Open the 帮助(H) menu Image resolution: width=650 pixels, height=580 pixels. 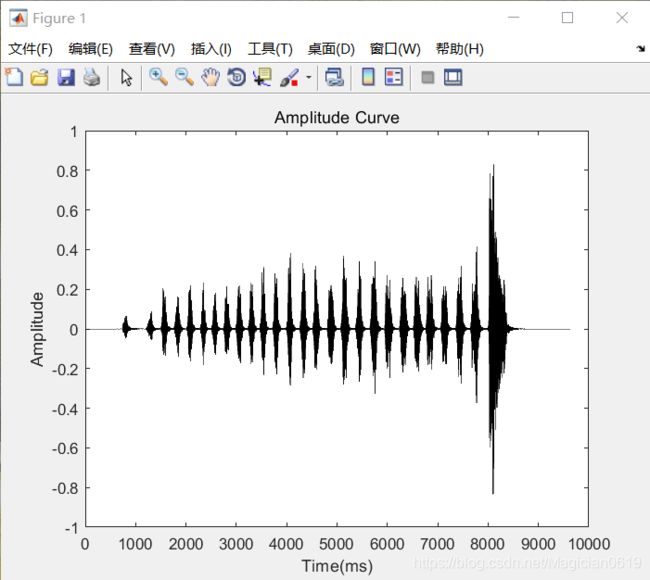tap(459, 49)
